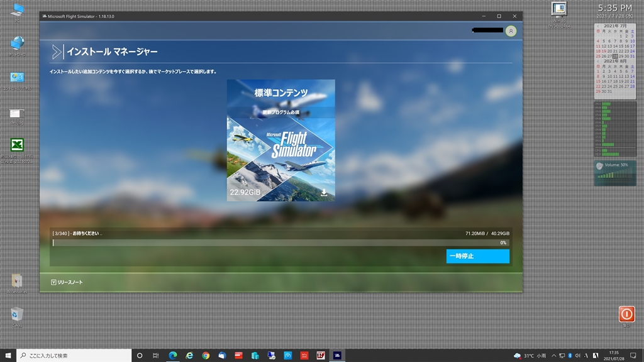Click the install progress bar
This screenshot has width=644, height=362.
(x=281, y=243)
